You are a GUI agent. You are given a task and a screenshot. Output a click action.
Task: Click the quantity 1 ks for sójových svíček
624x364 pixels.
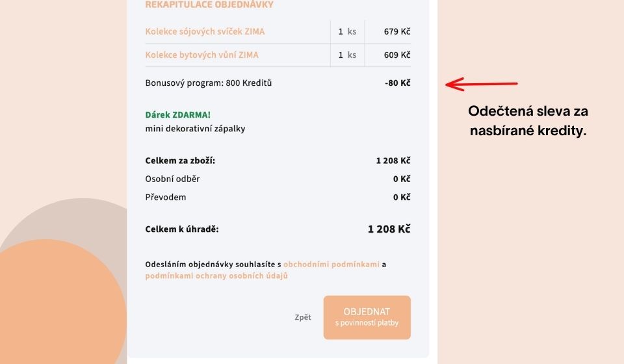click(x=347, y=31)
